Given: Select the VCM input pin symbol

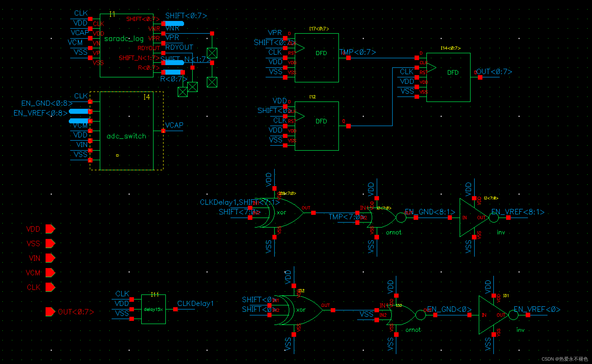Looking at the screenshot, I should [x=50, y=272].
